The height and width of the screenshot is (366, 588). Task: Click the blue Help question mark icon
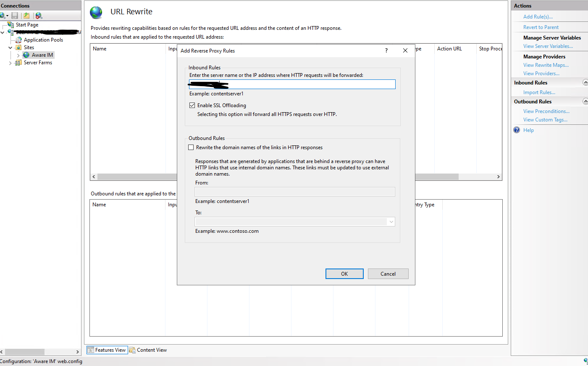coord(517,130)
